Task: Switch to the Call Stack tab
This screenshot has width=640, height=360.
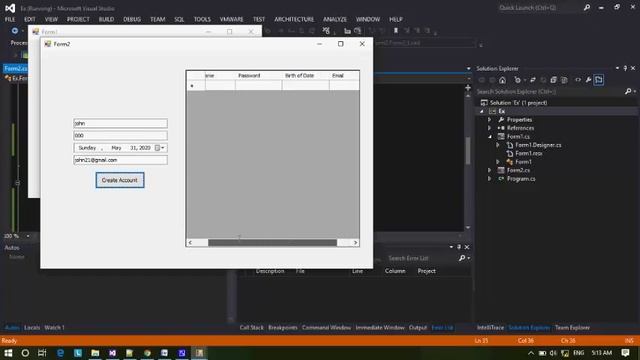Action: click(251, 327)
